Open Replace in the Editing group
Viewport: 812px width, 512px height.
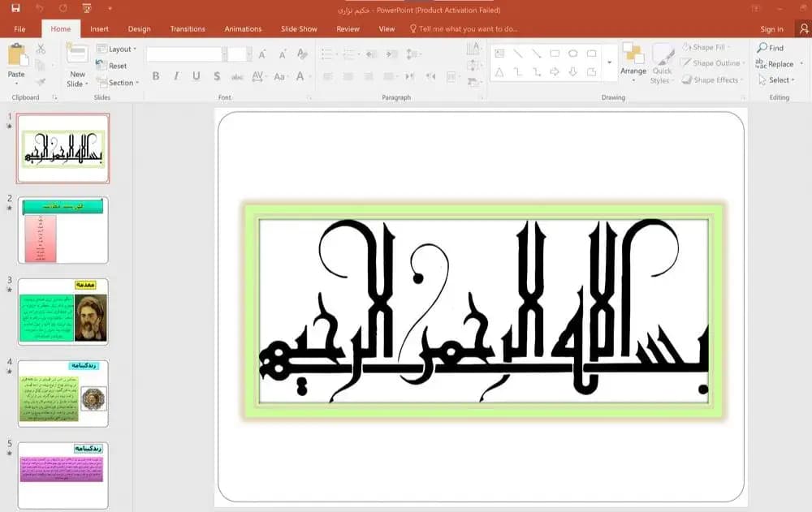click(775, 64)
